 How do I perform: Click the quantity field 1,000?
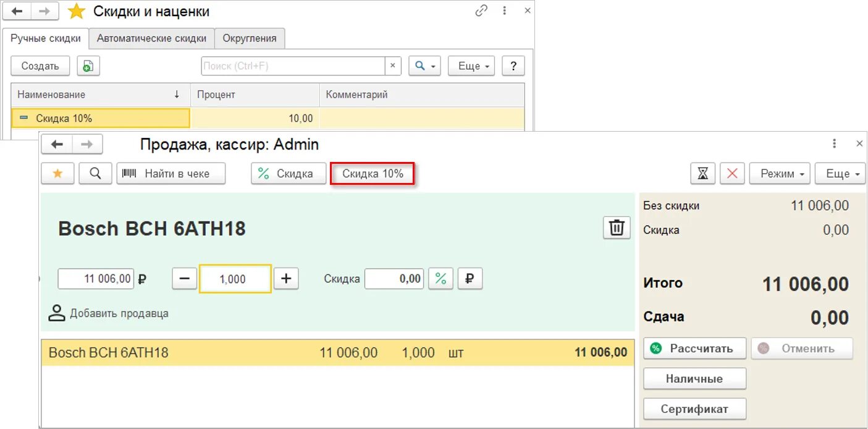coord(235,279)
